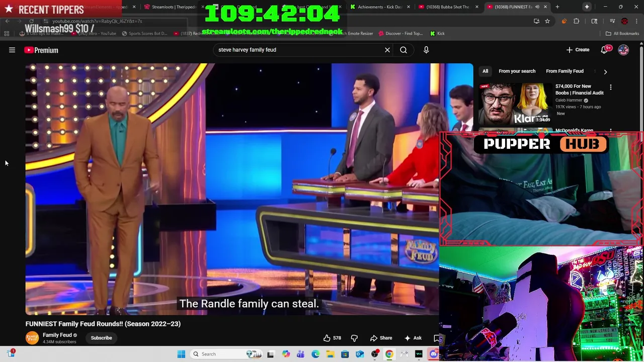Share the Family Feud video

click(x=381, y=338)
